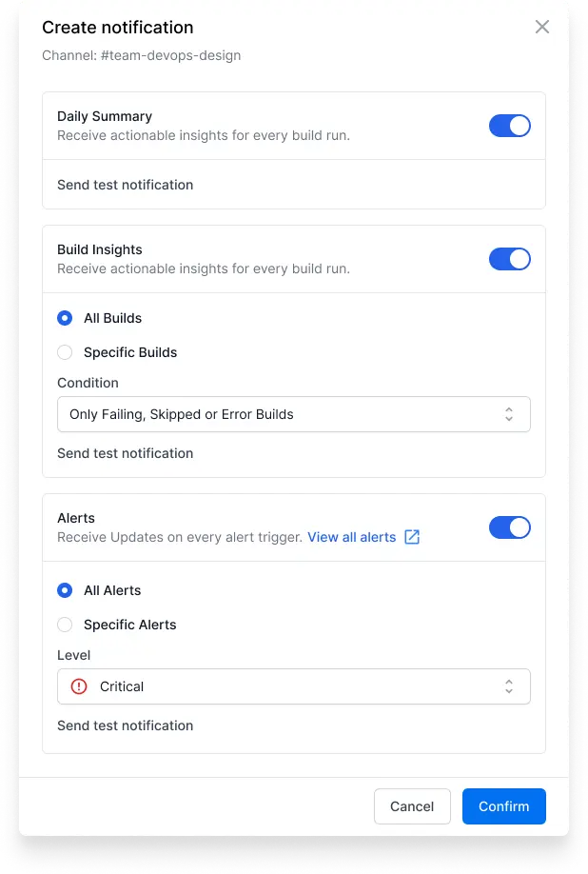Open the Condition dropdown for failing builds
Screen dimensions: 588x874
point(293,414)
